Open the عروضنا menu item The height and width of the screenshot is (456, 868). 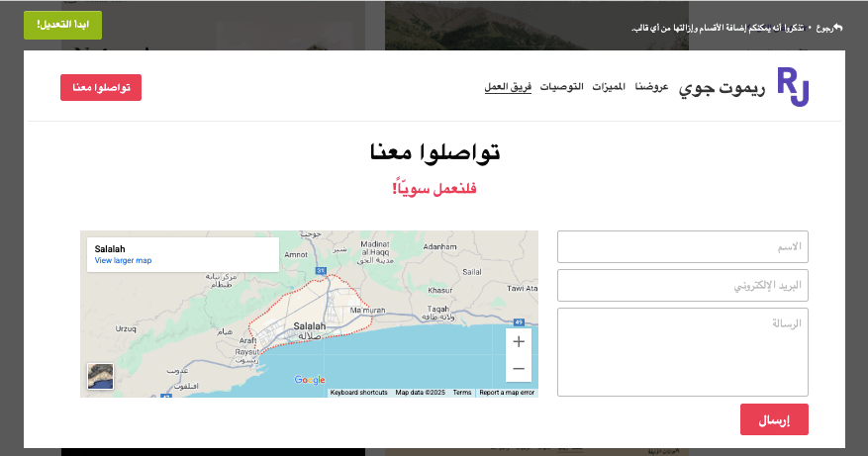pyautogui.click(x=651, y=87)
